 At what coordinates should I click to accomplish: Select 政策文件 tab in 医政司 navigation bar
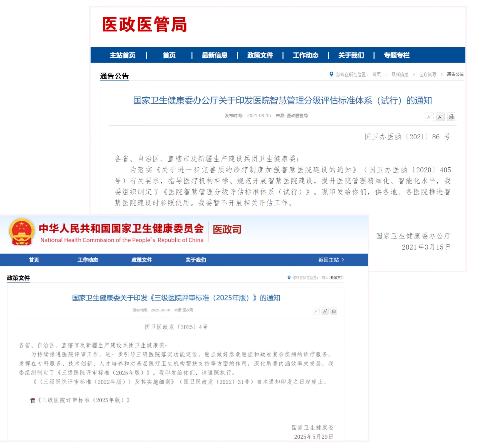coord(142,260)
